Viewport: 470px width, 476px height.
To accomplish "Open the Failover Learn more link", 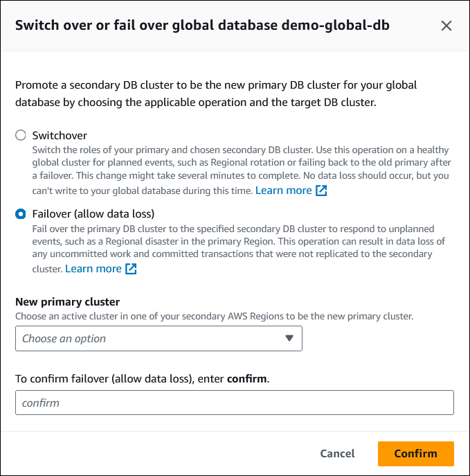I will [93, 268].
